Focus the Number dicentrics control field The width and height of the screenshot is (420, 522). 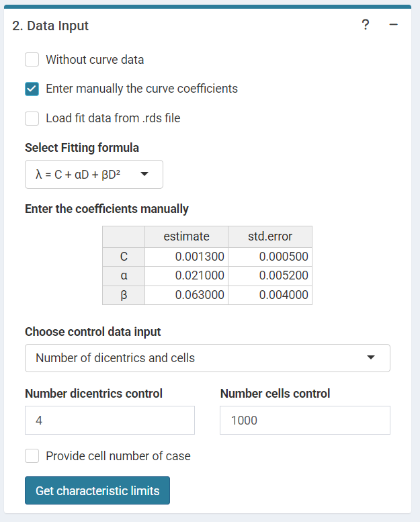(110, 420)
